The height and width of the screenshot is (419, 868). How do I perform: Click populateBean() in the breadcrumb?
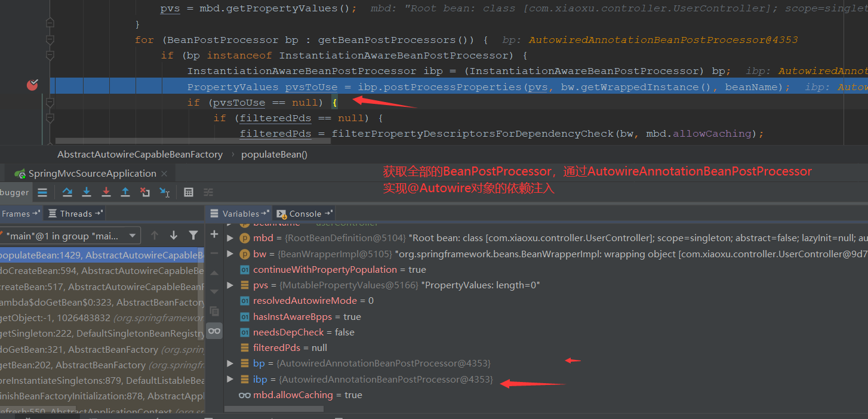coord(274,154)
